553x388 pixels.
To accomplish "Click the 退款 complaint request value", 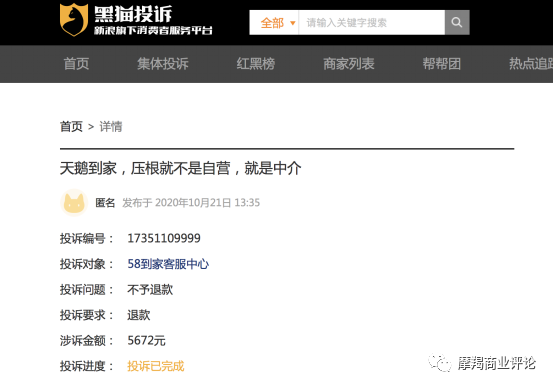I will coord(139,315).
